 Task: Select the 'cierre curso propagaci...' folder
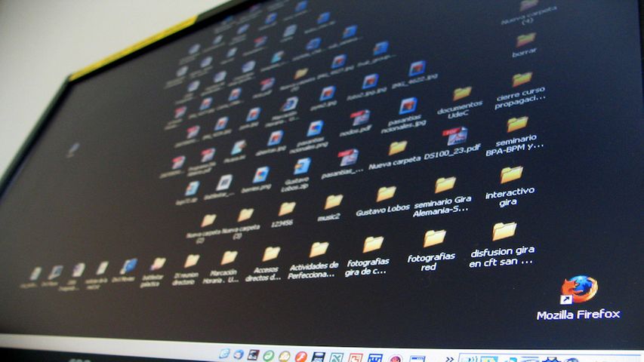522,79
